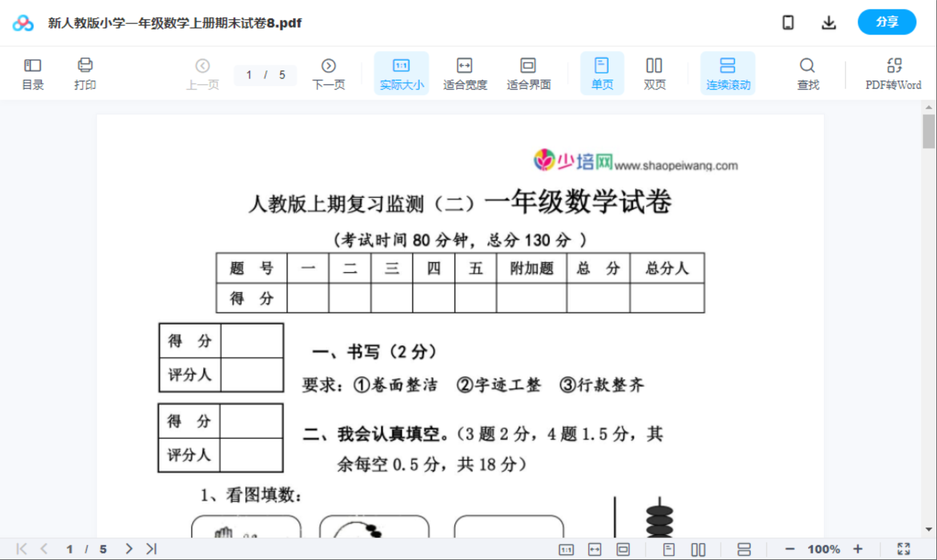Screen dimensions: 937x560
Task: Open the mobile phone view icon
Action: [788, 22]
